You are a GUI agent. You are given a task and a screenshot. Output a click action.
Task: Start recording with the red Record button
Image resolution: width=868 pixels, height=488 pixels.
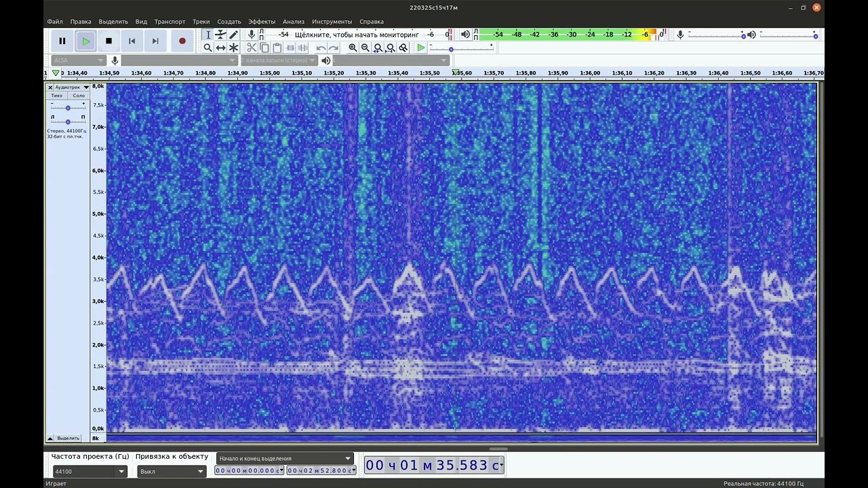pyautogui.click(x=182, y=41)
